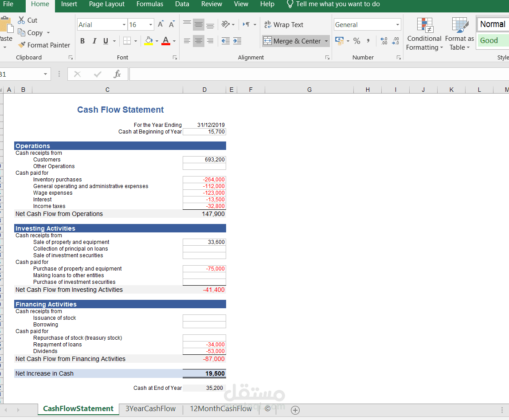Click the Copy icon
509x420 pixels.
pyautogui.click(x=21, y=32)
